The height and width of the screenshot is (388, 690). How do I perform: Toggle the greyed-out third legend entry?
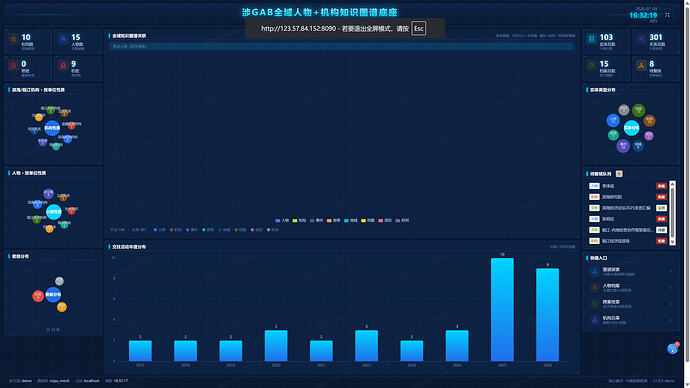(x=316, y=220)
